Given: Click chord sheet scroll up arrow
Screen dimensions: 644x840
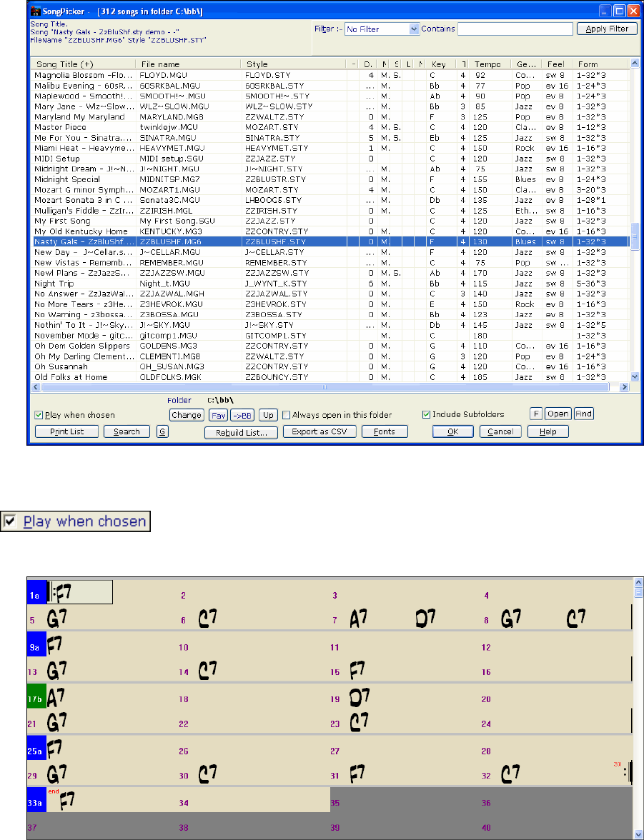Looking at the screenshot, I should tap(638, 582).
